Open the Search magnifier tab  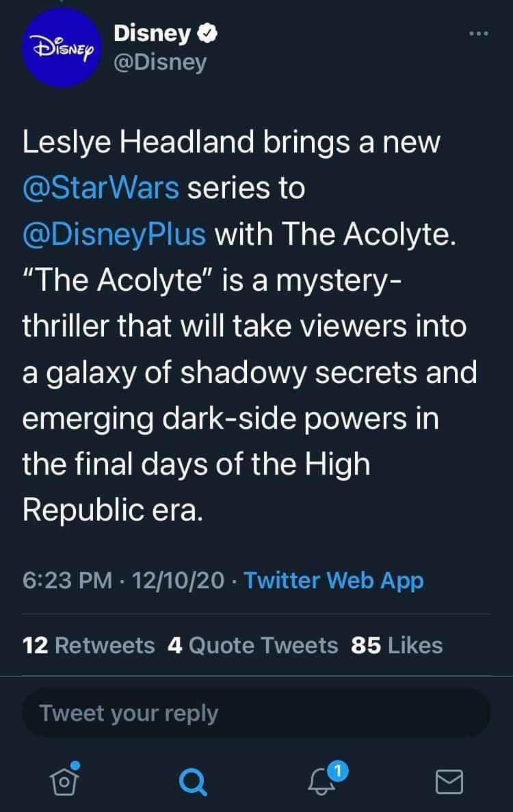click(193, 780)
